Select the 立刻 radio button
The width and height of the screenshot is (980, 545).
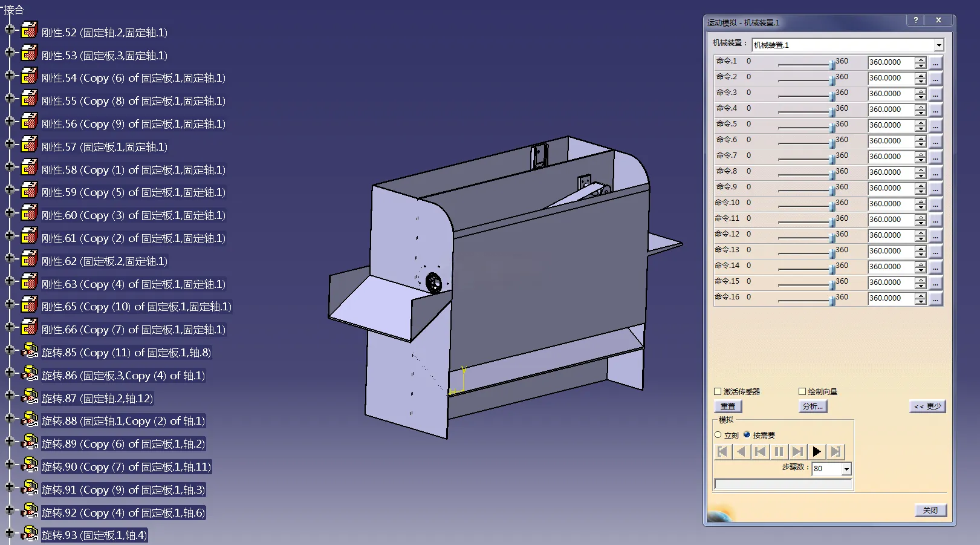[x=718, y=435]
